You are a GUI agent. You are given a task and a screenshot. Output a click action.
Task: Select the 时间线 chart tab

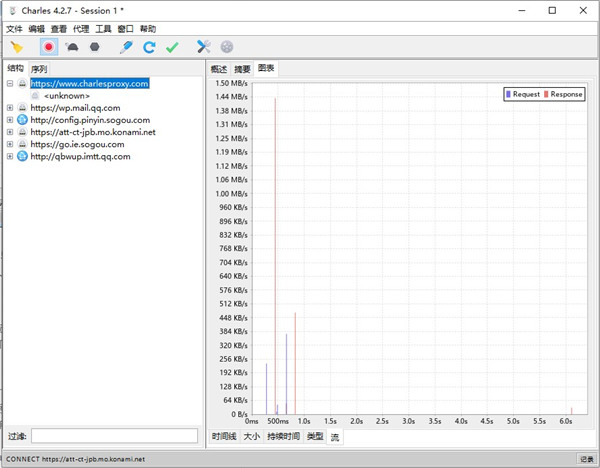point(224,437)
